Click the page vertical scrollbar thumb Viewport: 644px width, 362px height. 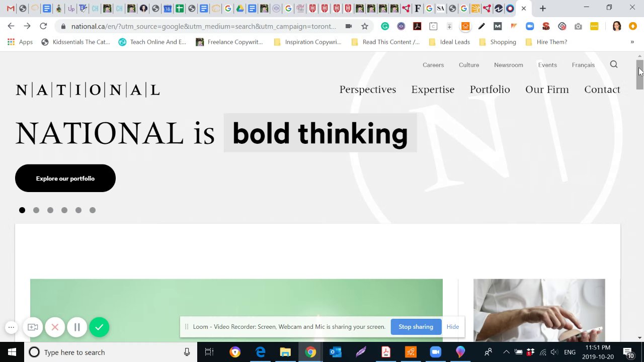640,75
